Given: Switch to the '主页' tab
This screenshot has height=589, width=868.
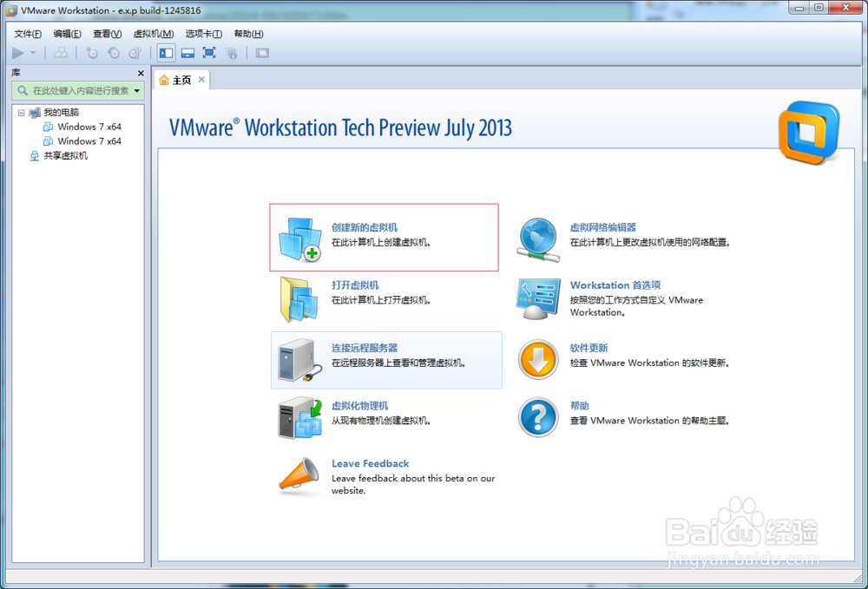Looking at the screenshot, I should pos(181,79).
